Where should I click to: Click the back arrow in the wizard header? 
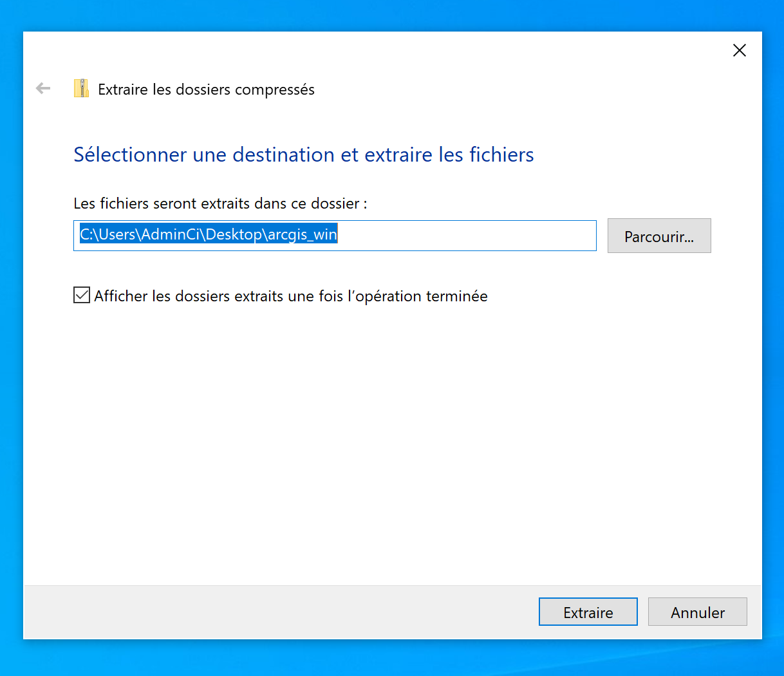tap(43, 88)
